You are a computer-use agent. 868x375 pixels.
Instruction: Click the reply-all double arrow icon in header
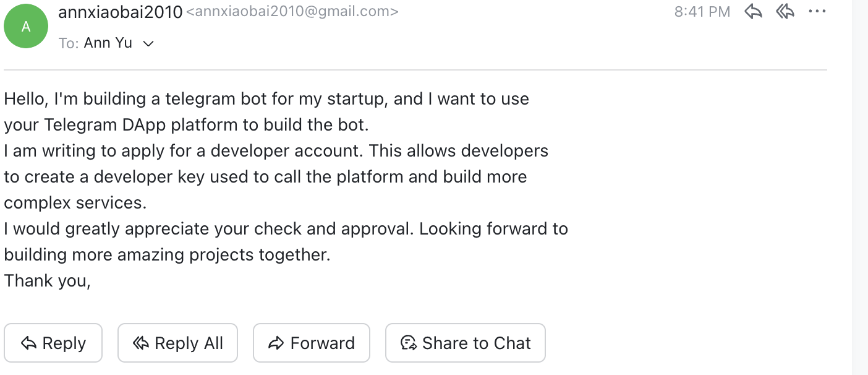click(x=785, y=12)
